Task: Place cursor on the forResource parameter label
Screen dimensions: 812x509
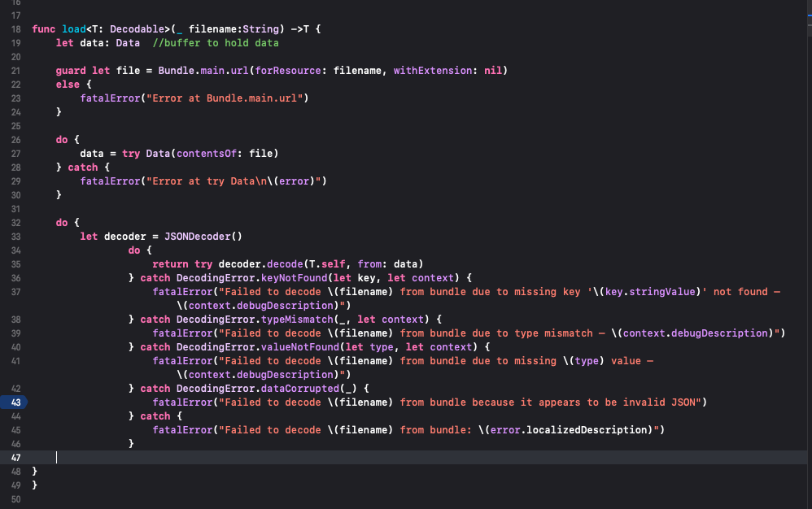Action: click(x=285, y=71)
